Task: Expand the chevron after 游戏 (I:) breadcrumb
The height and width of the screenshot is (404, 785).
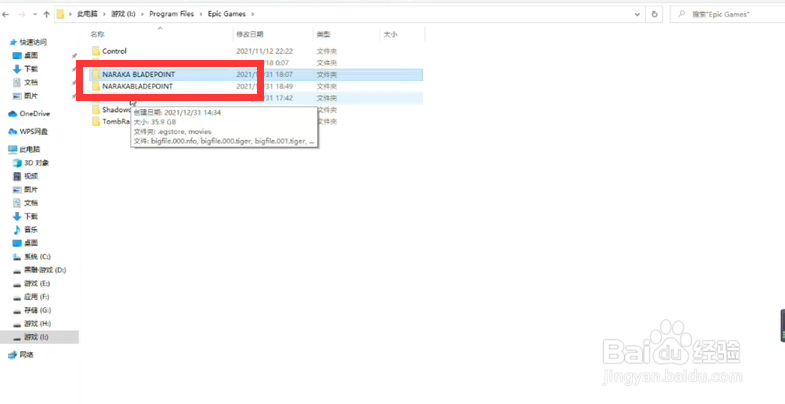Action: tap(141, 15)
